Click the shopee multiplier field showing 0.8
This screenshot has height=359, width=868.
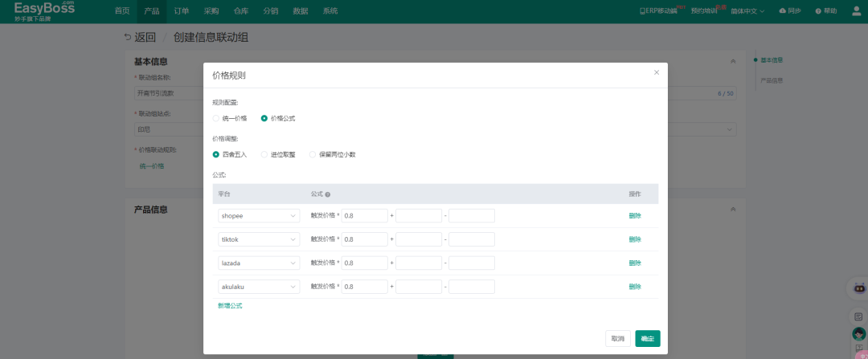tap(364, 216)
